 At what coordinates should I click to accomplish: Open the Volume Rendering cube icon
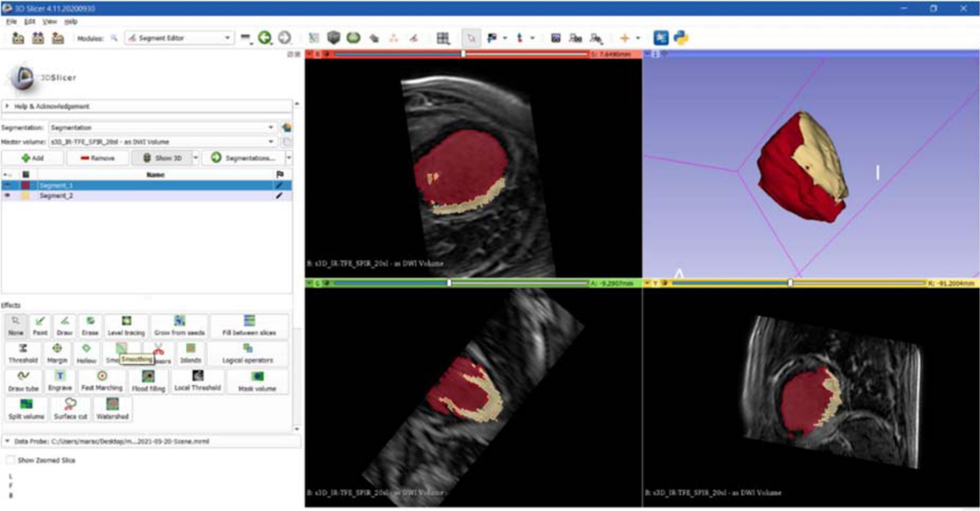(334, 38)
